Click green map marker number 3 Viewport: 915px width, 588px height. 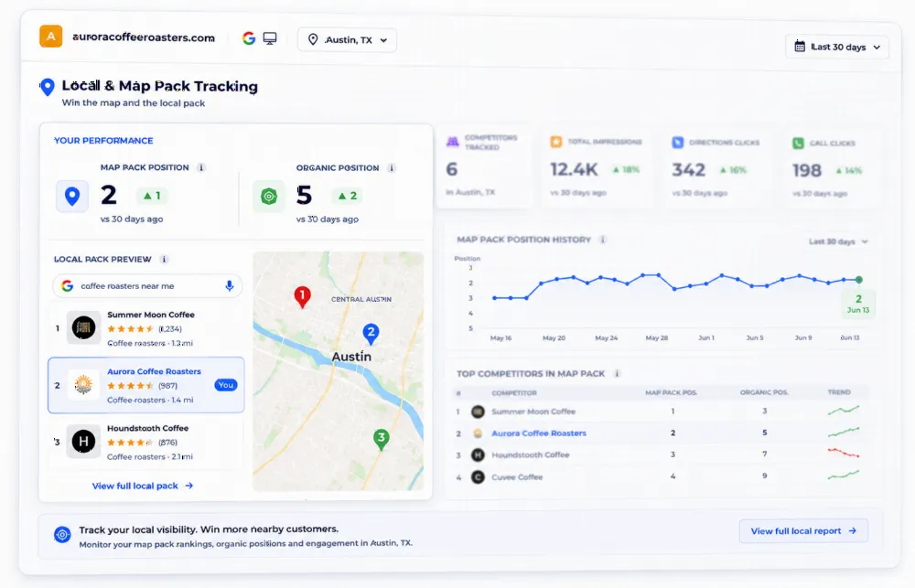[381, 439]
